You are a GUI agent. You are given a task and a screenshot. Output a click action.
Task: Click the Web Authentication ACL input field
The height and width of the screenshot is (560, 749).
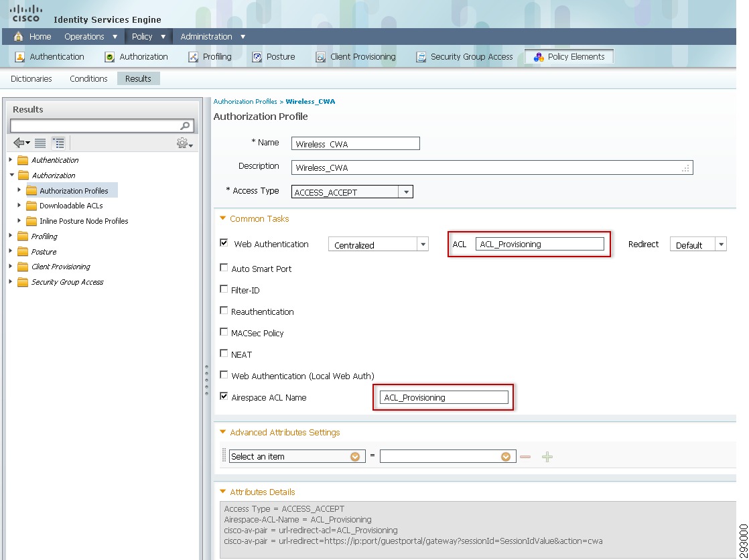point(540,244)
